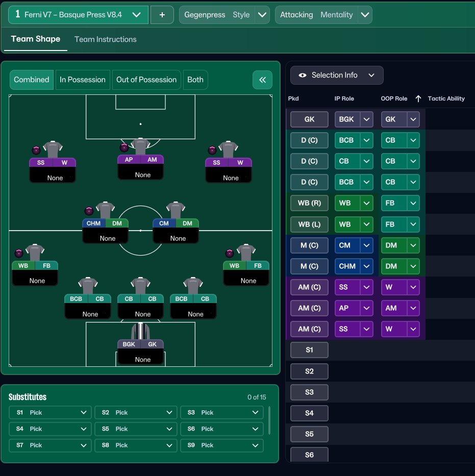This screenshot has height=476, width=475.
Task: Switch pitch view to In Possession
Action: 83,80
